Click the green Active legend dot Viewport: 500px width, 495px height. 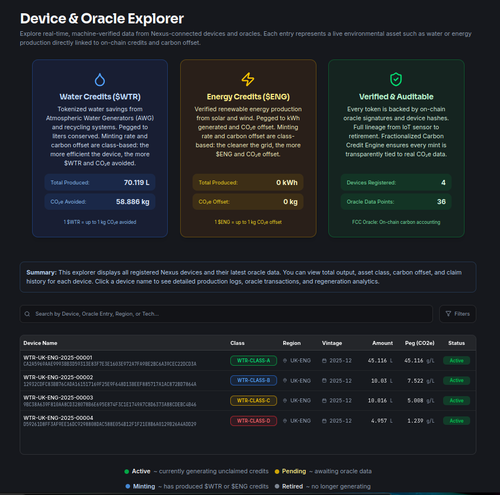[127, 471]
